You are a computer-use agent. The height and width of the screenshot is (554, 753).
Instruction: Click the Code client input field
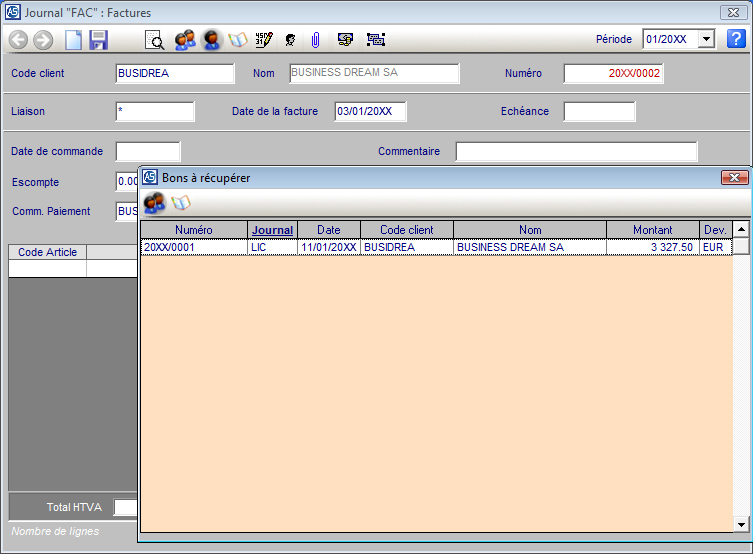(175, 73)
